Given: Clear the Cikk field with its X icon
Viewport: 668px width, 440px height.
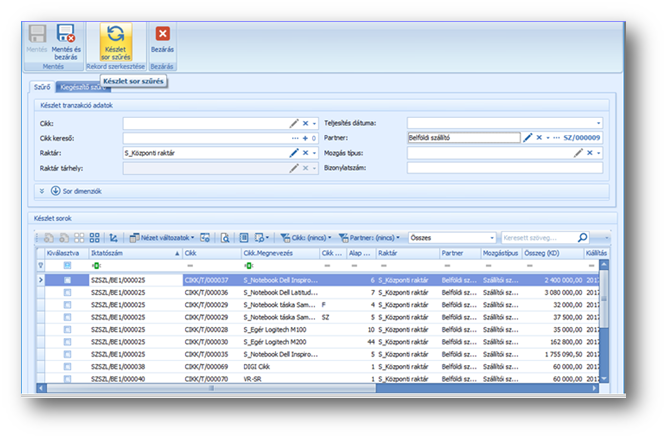Looking at the screenshot, I should 305,122.
